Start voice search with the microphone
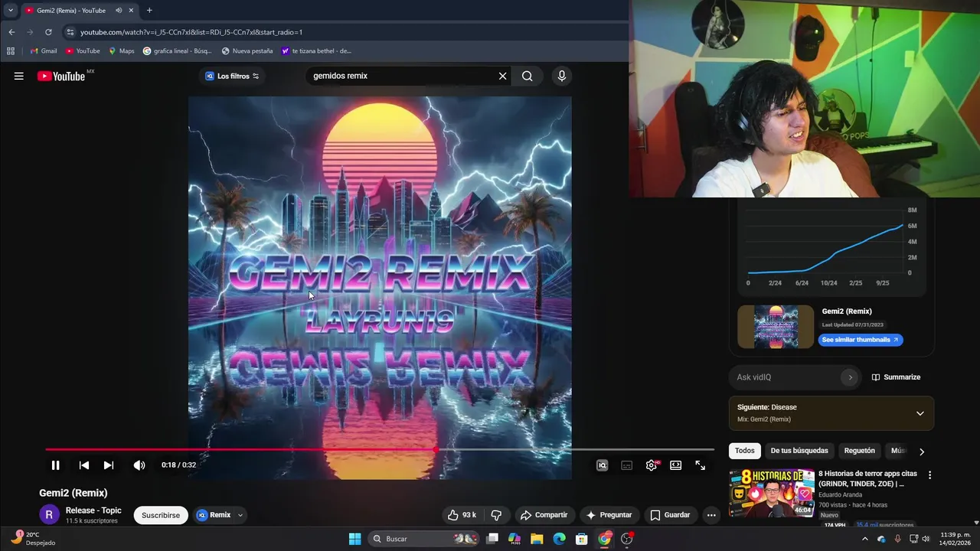The height and width of the screenshot is (551, 980). coord(562,76)
